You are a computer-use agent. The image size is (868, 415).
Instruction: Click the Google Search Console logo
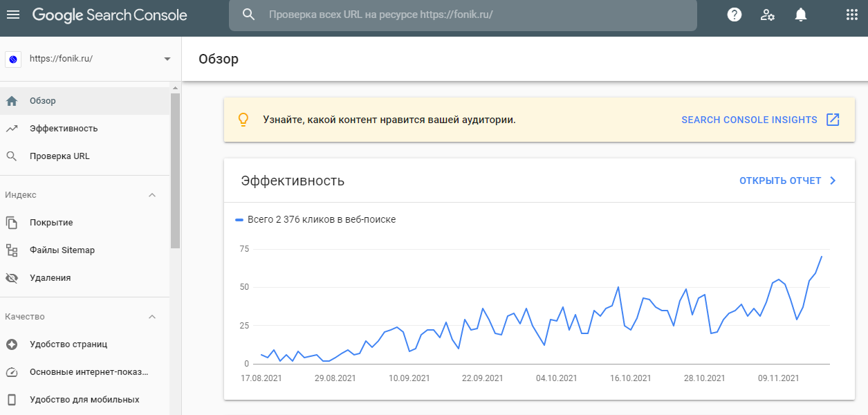110,15
